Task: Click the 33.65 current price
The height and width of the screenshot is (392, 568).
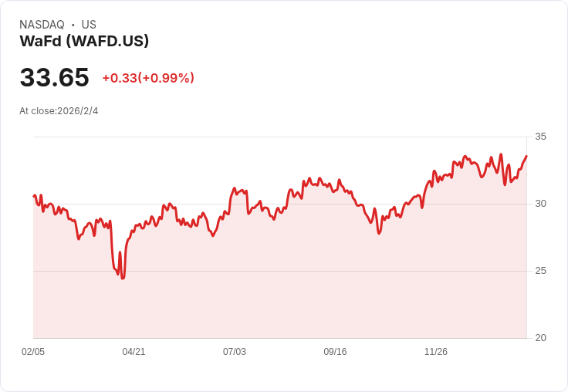Action: (54, 77)
